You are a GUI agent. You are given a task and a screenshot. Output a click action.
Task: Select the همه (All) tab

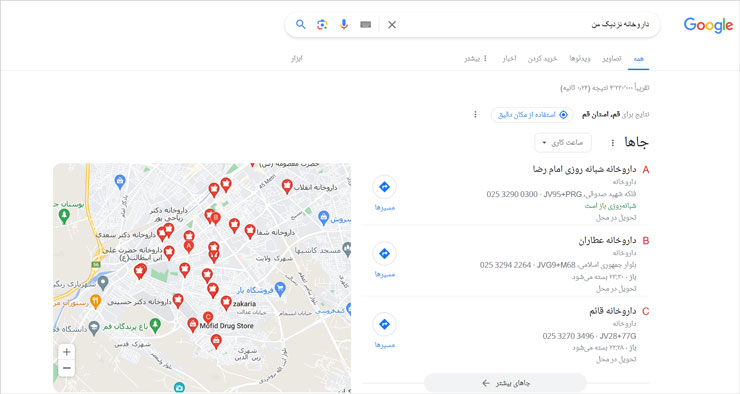point(638,59)
